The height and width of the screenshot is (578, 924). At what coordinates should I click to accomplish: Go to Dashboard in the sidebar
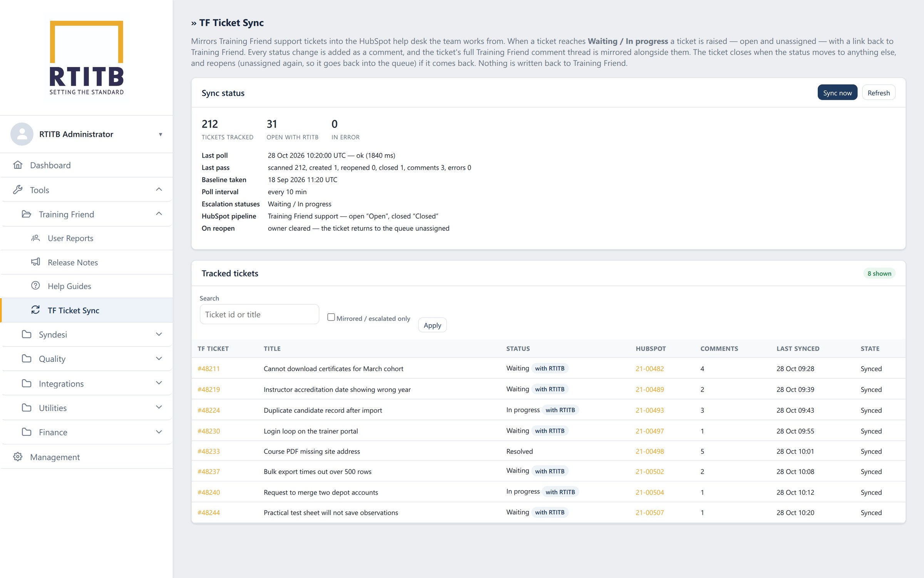[87, 165]
